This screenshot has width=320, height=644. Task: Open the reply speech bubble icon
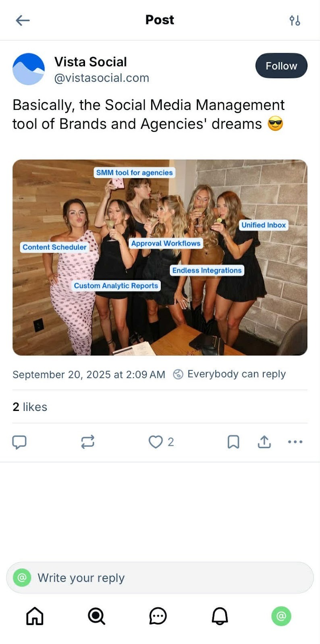point(20,442)
